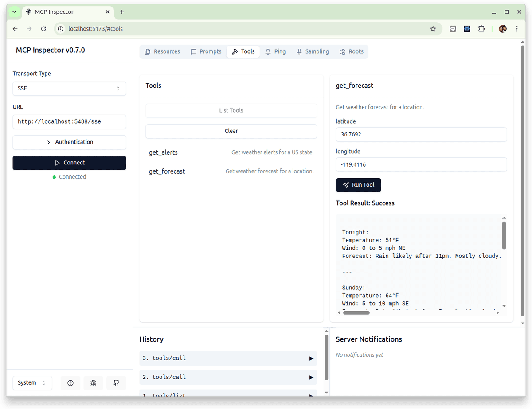Switch to the Sampling tab
Viewport: 532px width, 409px height.
coord(313,51)
